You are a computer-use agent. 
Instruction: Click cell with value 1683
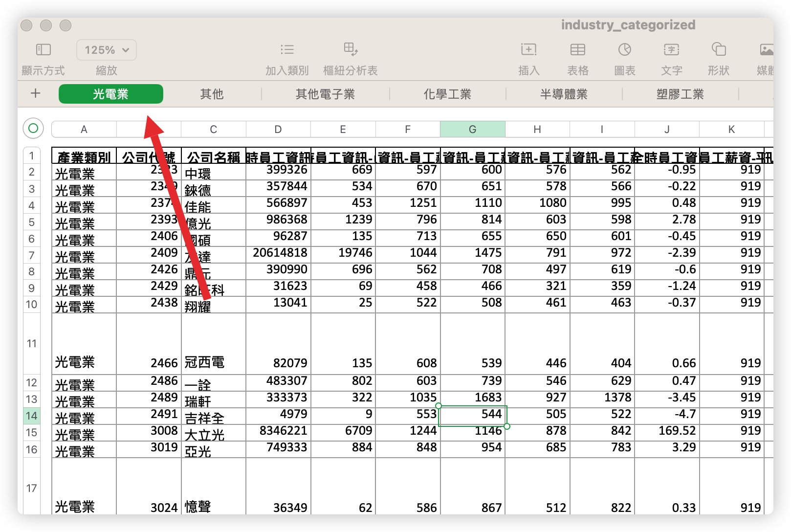473,399
